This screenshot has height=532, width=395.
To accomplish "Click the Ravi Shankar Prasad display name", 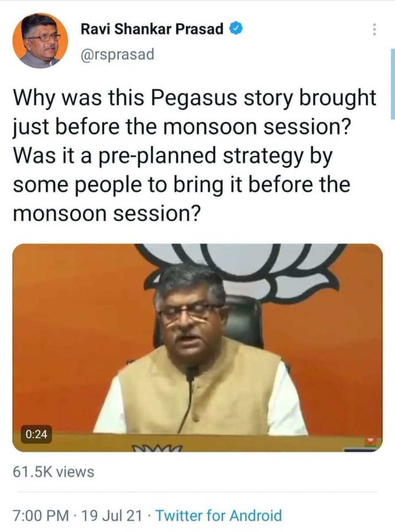I will (152, 29).
